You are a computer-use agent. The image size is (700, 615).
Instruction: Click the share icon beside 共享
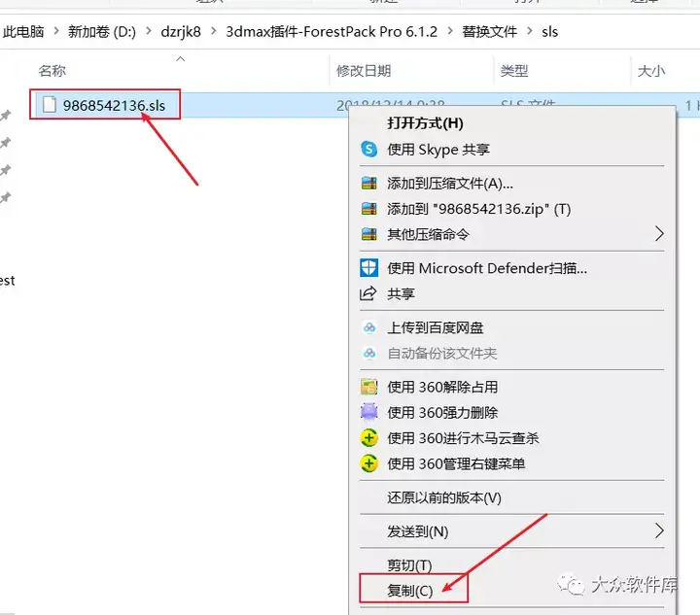[368, 293]
